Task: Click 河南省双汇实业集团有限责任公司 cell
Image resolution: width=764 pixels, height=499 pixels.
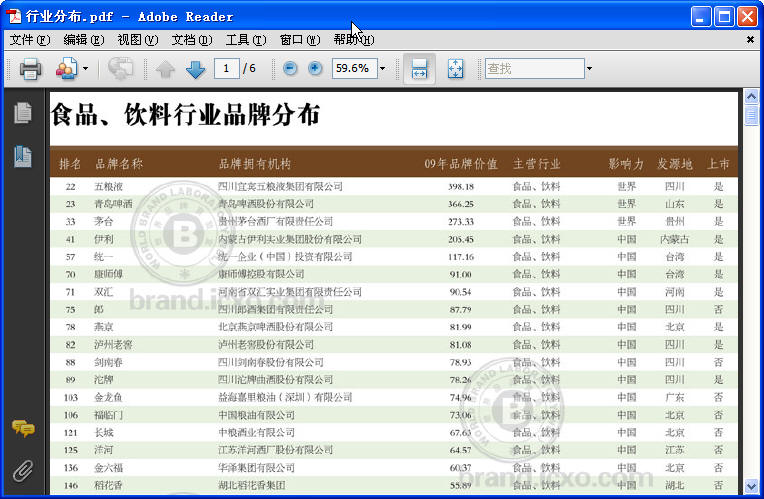Action: pyautogui.click(x=290, y=292)
